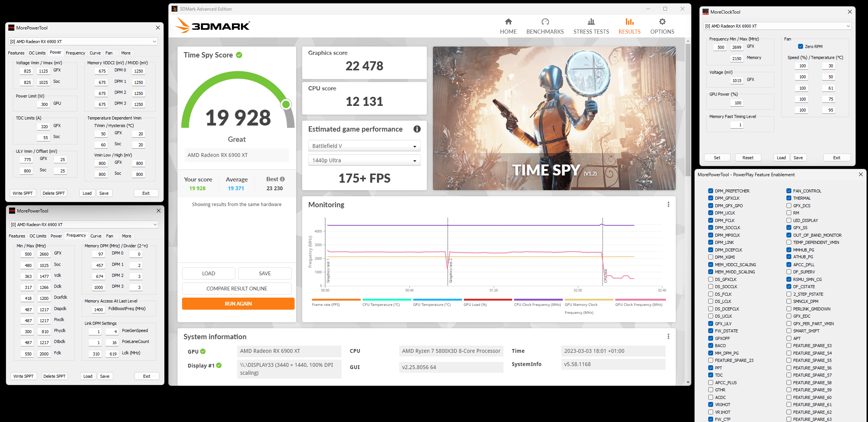Screen dimensions: 868x422
Task: Click bottom MorePowerTool window title icon
Action: point(12,211)
